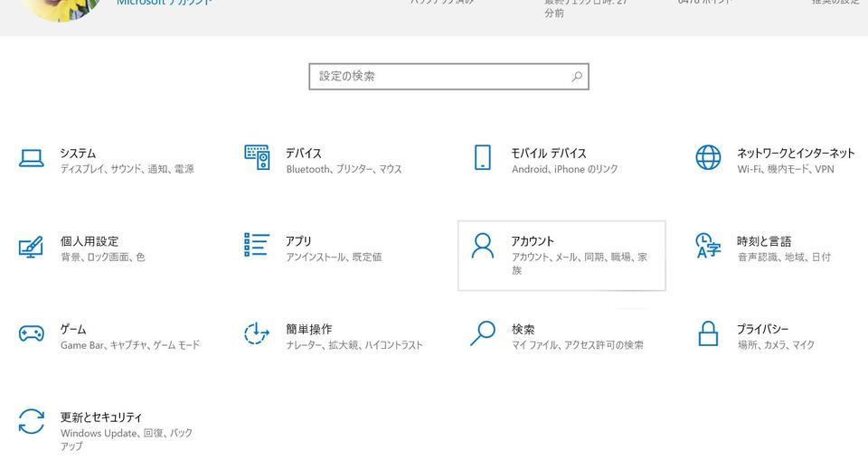The height and width of the screenshot is (459, 868).
Task: Open the 簡単操作 category title
Action: click(309, 329)
